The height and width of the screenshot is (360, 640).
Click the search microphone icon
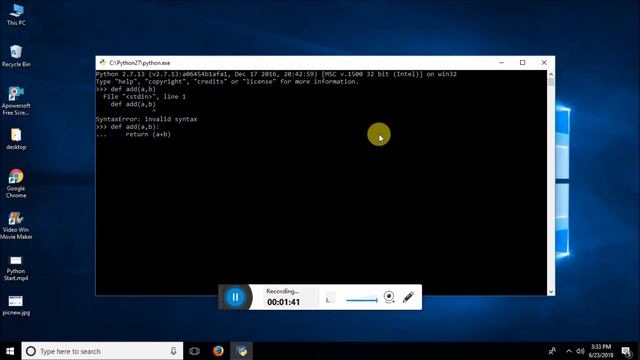pyautogui.click(x=173, y=351)
